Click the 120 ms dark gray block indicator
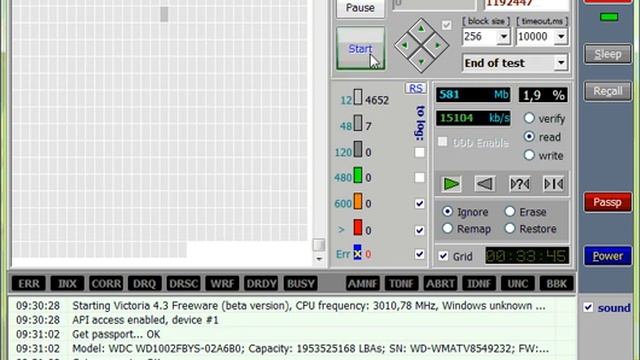This screenshot has height=360, width=640. 358,149
